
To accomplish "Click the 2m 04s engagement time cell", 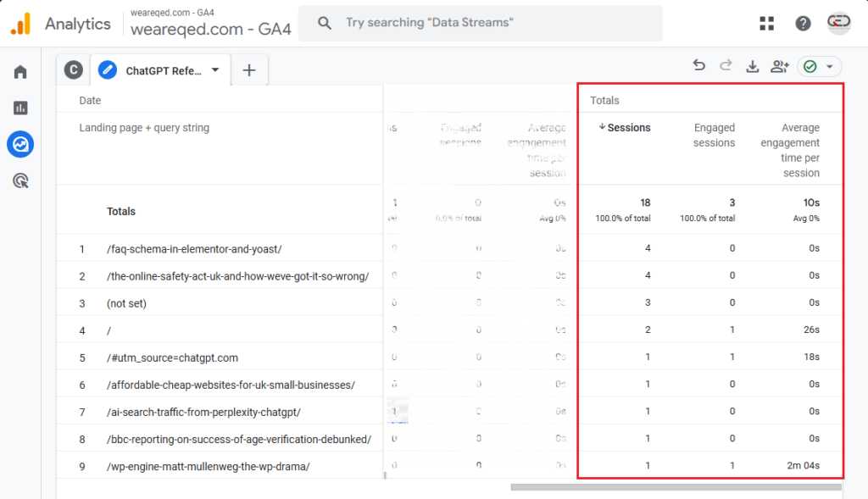I will point(803,465).
